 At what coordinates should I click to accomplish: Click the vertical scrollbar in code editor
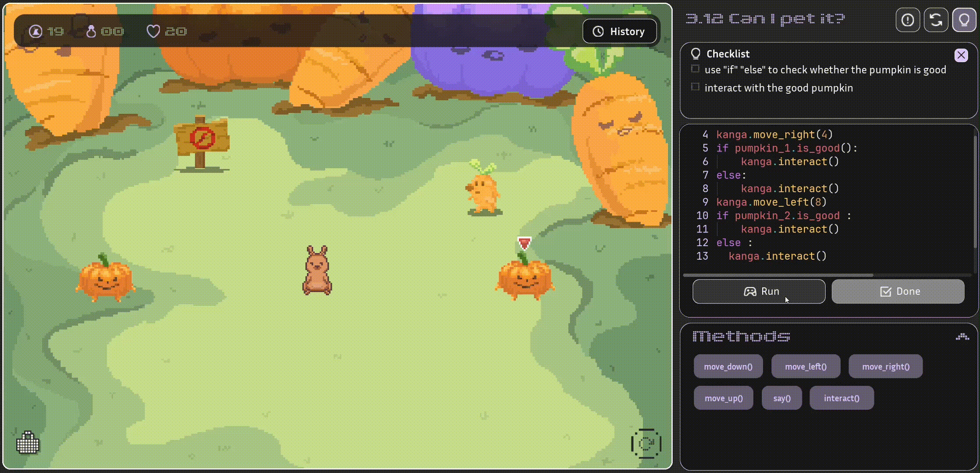pyautogui.click(x=975, y=192)
